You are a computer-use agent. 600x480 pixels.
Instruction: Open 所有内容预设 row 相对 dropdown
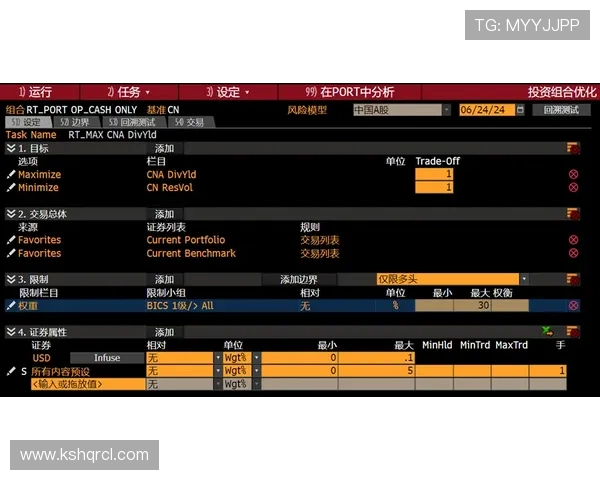(x=218, y=371)
